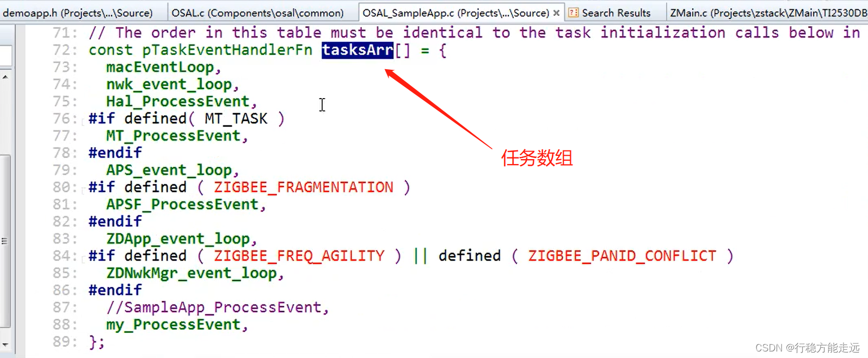
Task: Click the ZIGBEE_PANID_CONFLICT macro name
Action: tap(622, 256)
